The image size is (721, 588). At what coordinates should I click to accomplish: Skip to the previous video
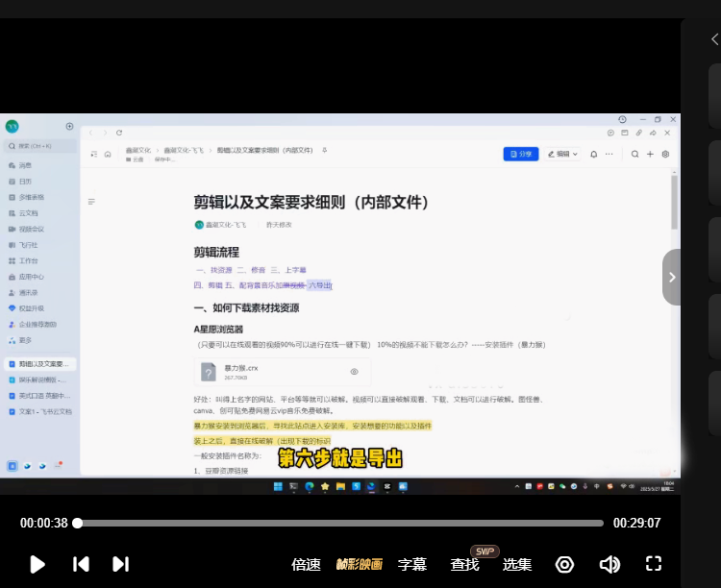coord(82,564)
